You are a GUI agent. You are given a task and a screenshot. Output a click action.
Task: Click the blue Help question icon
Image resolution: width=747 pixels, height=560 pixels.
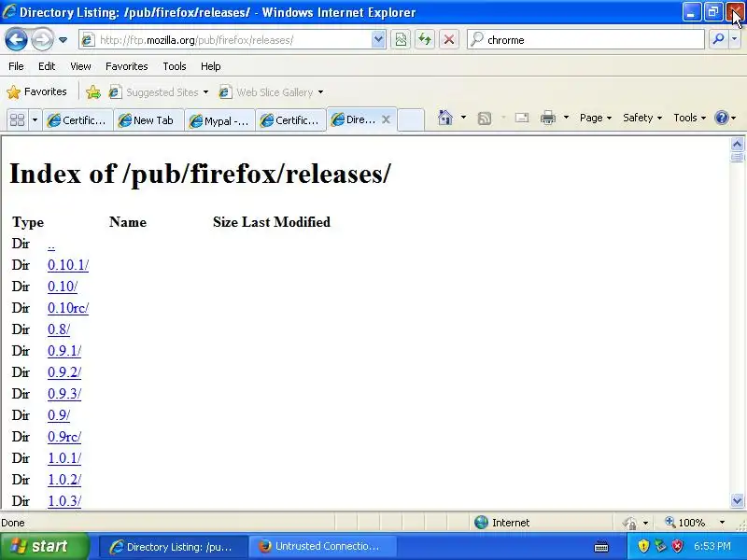point(722,118)
